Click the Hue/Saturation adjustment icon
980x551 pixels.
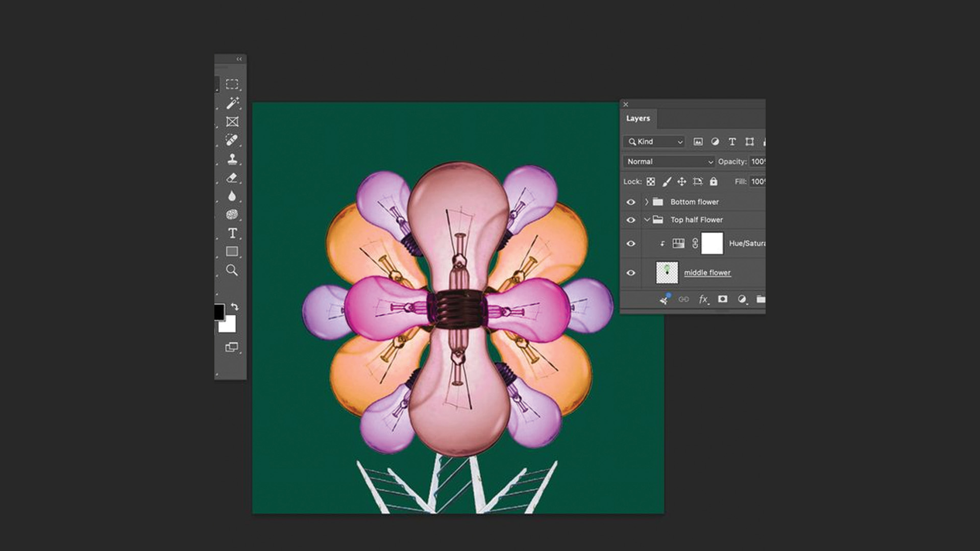click(678, 243)
